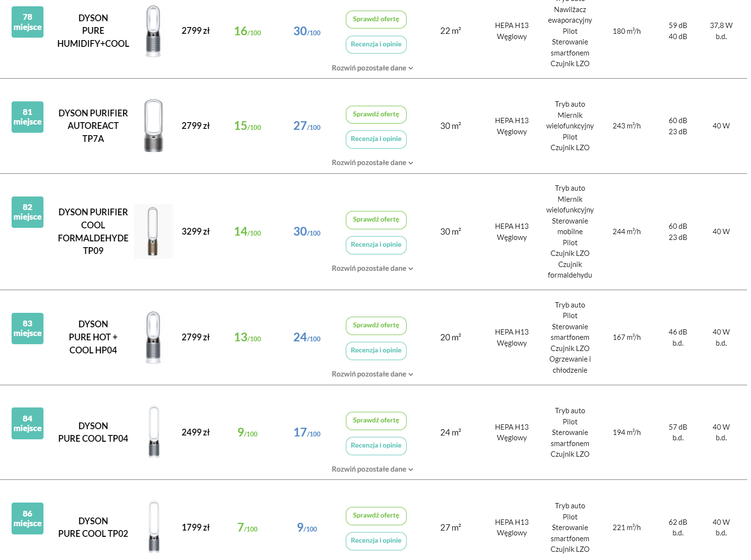Expand remaining data for Formaldehyde TP09
The height and width of the screenshot is (560, 751).
pyautogui.click(x=372, y=268)
